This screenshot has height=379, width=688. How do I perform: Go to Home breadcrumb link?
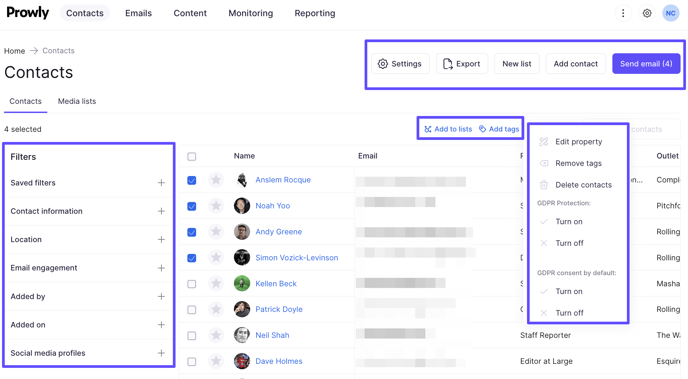click(14, 51)
